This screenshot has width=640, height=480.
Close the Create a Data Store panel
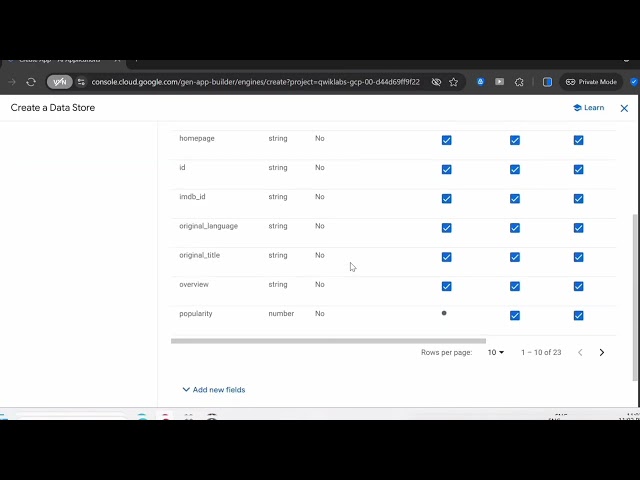[624, 108]
